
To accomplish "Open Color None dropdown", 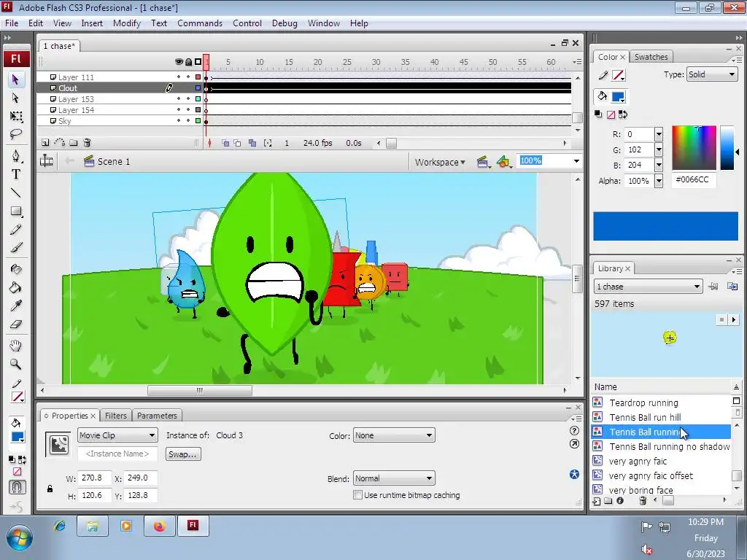I will coord(394,435).
